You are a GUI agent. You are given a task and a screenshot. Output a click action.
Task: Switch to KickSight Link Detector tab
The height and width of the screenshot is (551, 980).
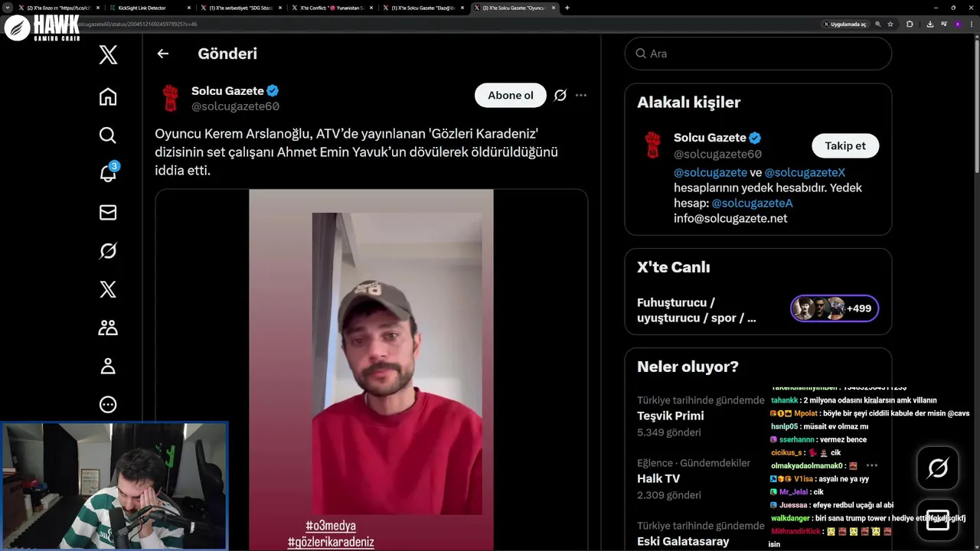click(149, 8)
